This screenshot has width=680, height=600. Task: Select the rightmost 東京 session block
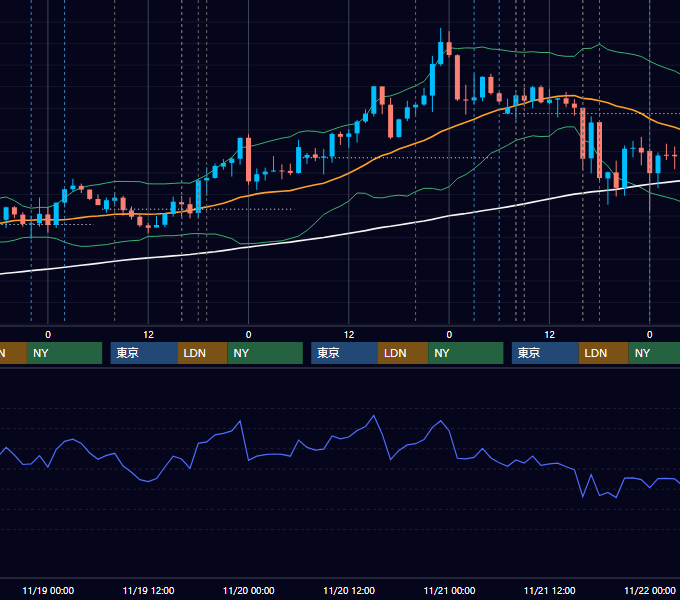[545, 353]
